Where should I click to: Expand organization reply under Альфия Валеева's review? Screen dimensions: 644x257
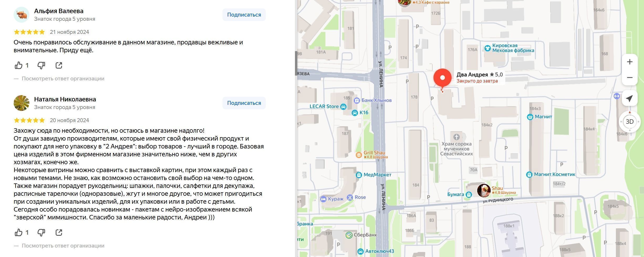tap(63, 79)
